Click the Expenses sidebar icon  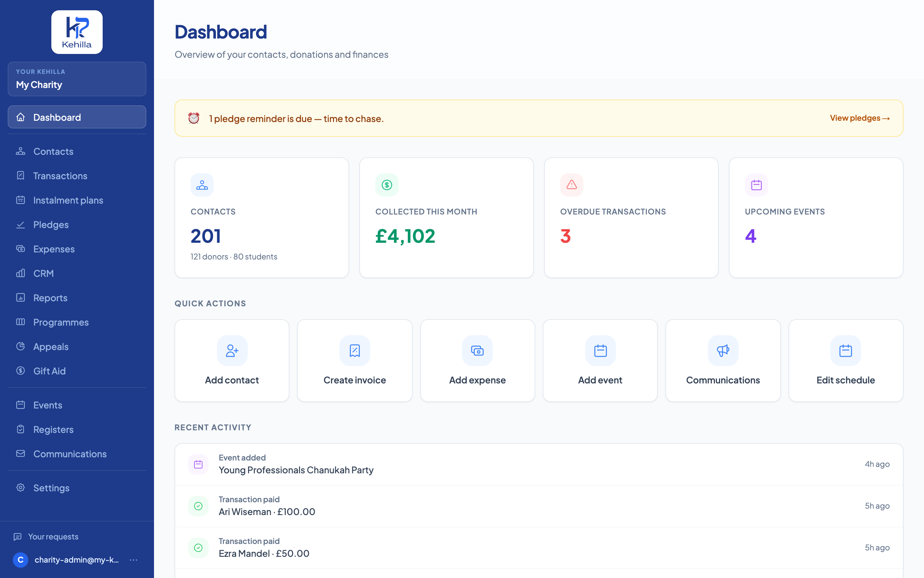coord(21,249)
